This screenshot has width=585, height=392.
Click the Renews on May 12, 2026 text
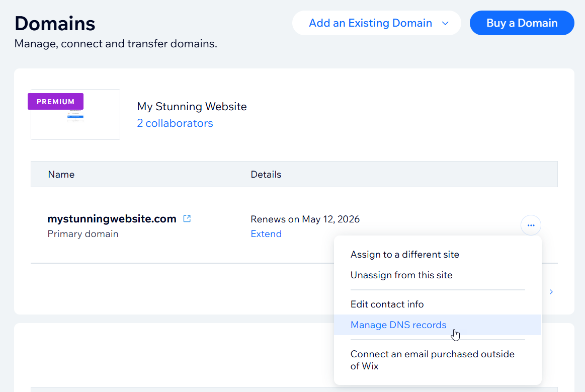(x=305, y=219)
